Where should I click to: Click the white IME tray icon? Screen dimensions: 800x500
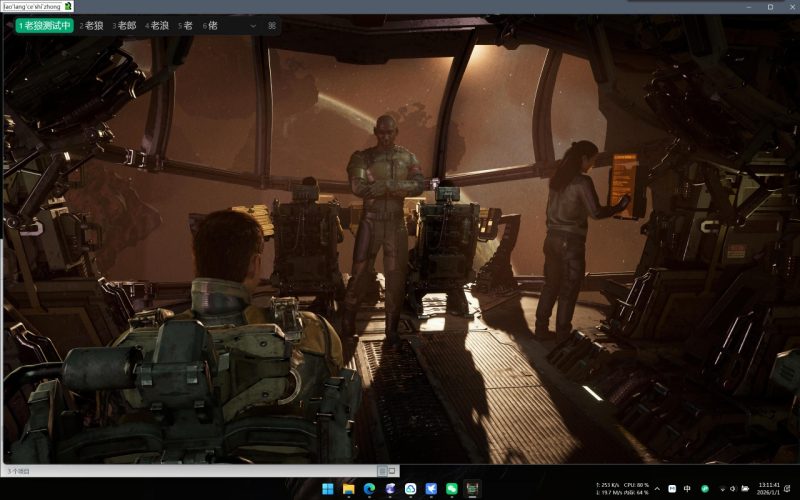(672, 489)
